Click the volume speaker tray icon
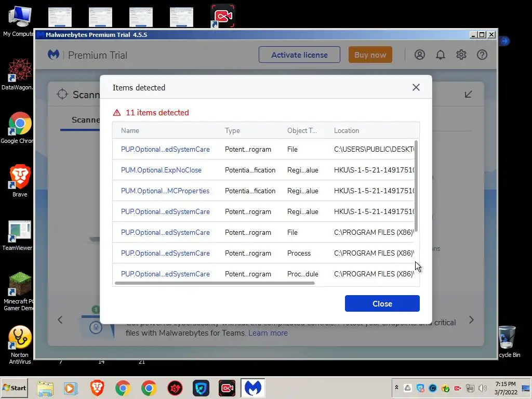The image size is (532, 399). (x=482, y=388)
